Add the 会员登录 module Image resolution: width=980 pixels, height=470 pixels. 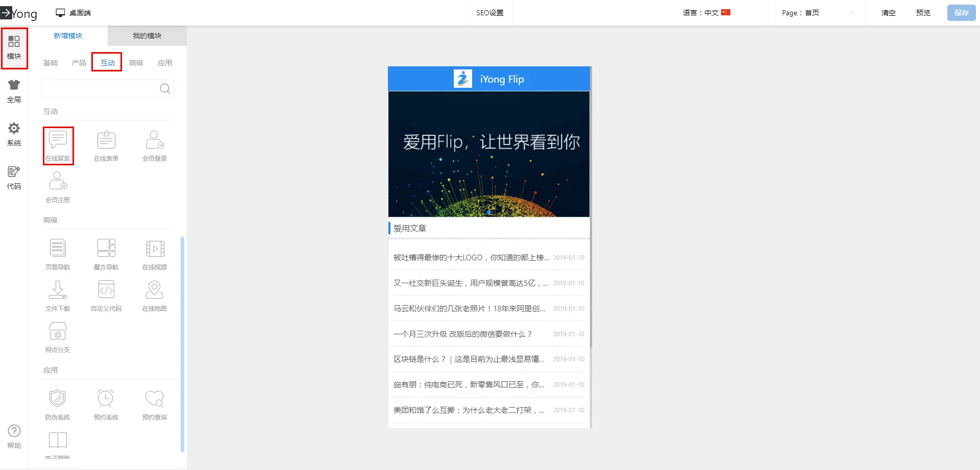pyautogui.click(x=155, y=140)
